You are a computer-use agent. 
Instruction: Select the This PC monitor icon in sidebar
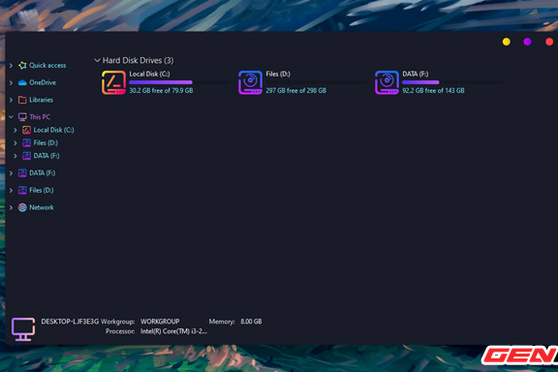tap(22, 117)
